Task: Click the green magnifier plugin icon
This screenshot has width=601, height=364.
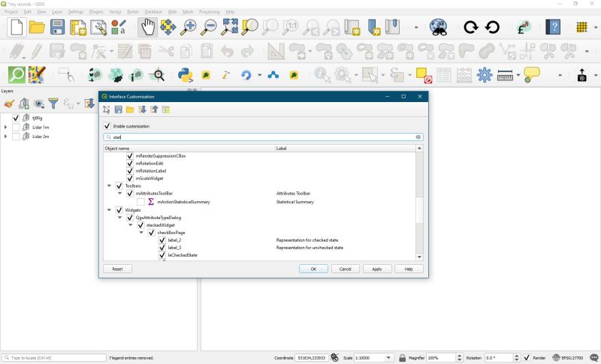Action: pyautogui.click(x=17, y=74)
